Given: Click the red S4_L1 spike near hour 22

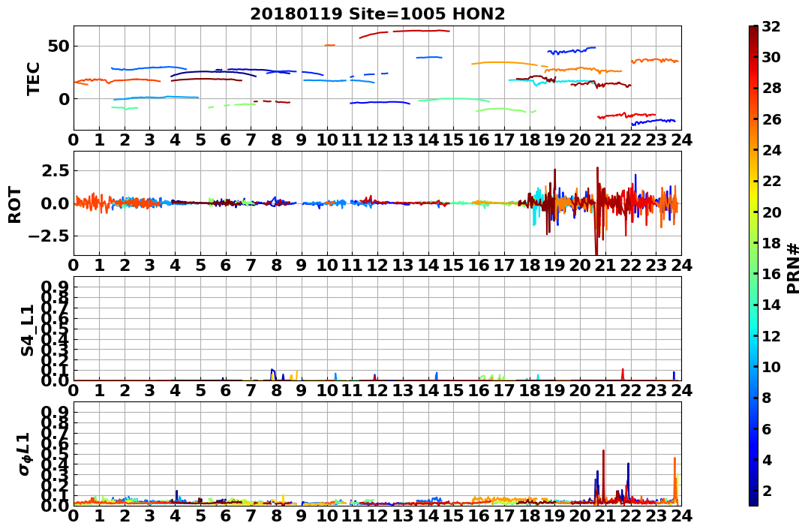Looking at the screenshot, I should coord(623,373).
